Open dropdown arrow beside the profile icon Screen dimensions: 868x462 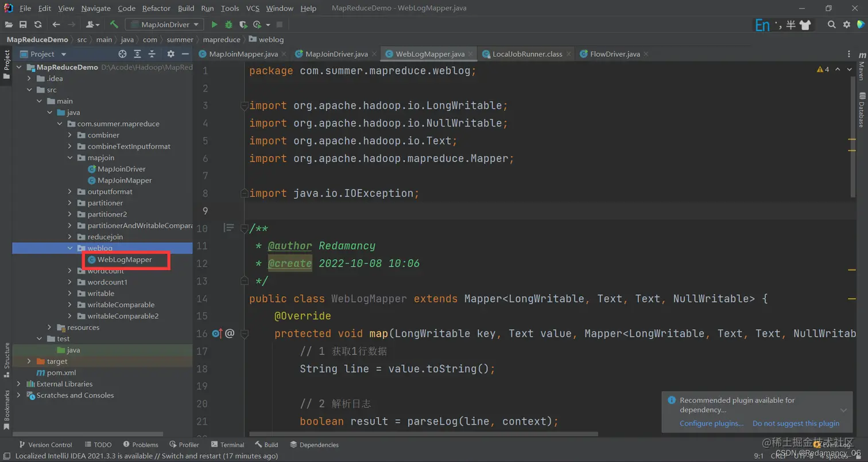click(x=268, y=25)
